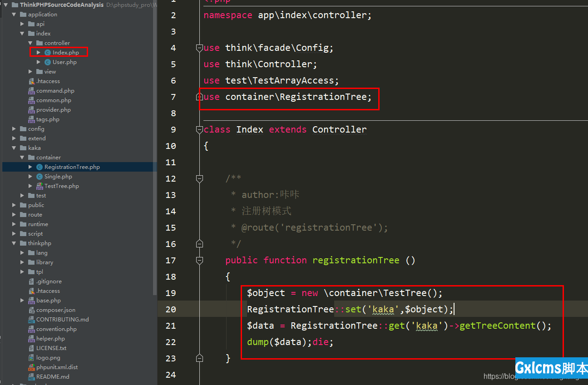Click 'dump($data);die;' code line
The image size is (588, 385).
[x=290, y=342]
